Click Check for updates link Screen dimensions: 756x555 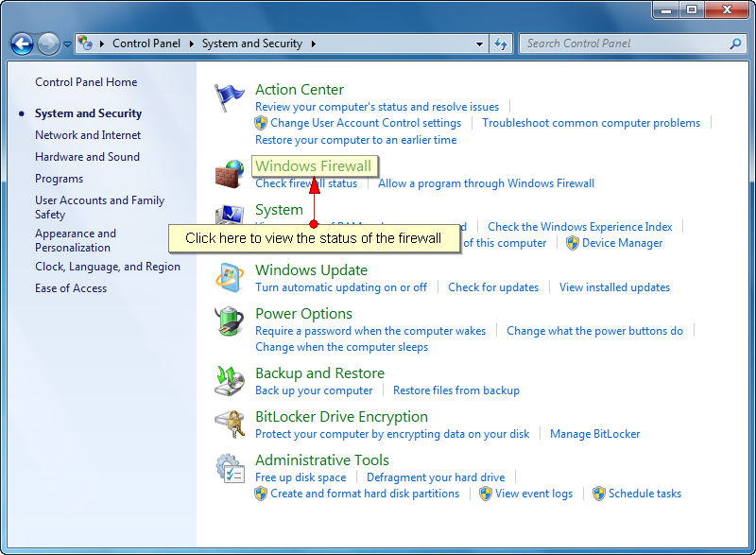pyautogui.click(x=493, y=287)
